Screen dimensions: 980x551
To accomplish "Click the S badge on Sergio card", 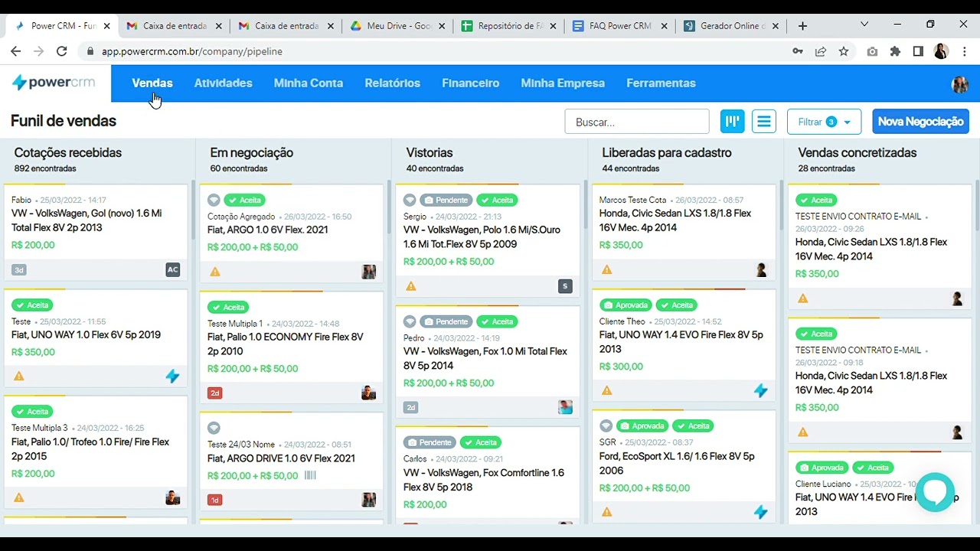I will pos(565,286).
